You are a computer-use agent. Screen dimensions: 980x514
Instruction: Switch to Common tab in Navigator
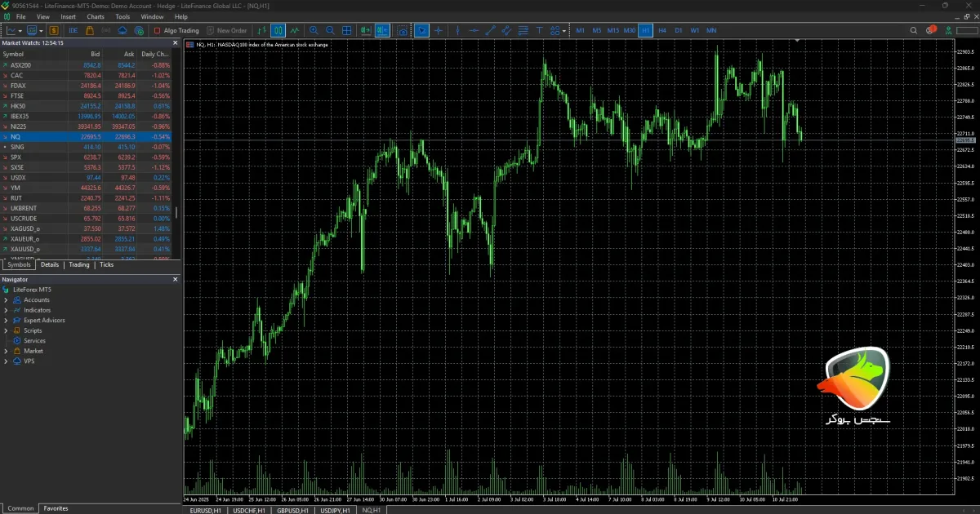point(20,508)
